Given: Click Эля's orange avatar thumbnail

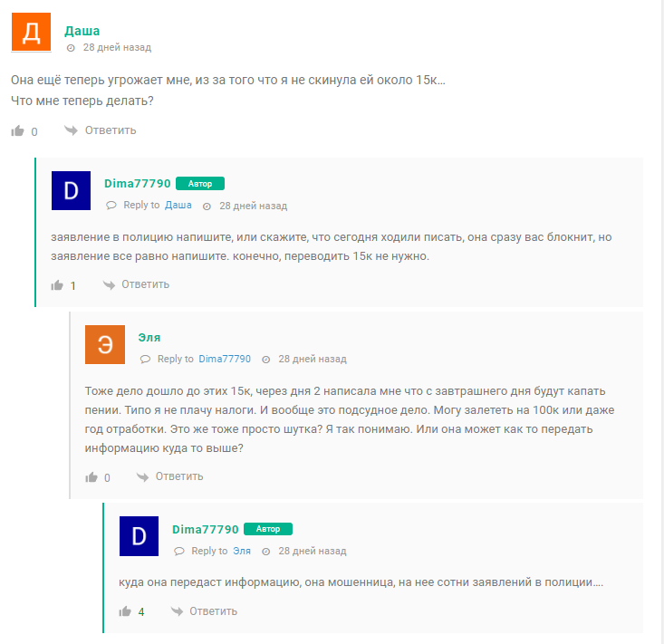Looking at the screenshot, I should point(104,344).
